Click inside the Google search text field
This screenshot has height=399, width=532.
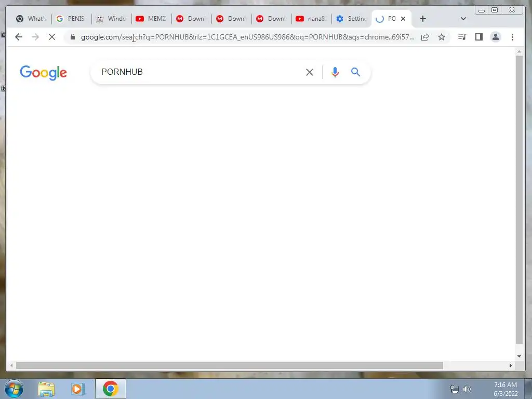(200, 72)
